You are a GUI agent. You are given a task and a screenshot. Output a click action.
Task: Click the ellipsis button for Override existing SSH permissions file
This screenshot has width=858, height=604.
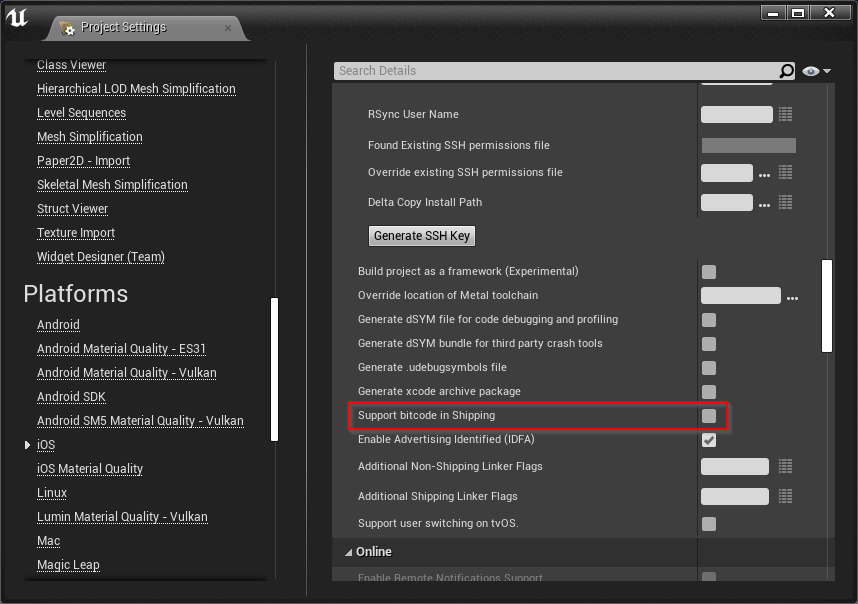[x=764, y=173]
